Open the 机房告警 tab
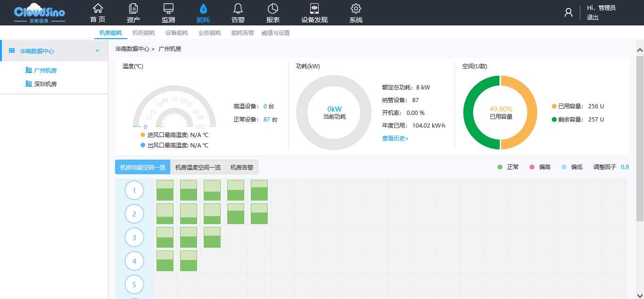This screenshot has width=644, height=299. pos(242,167)
